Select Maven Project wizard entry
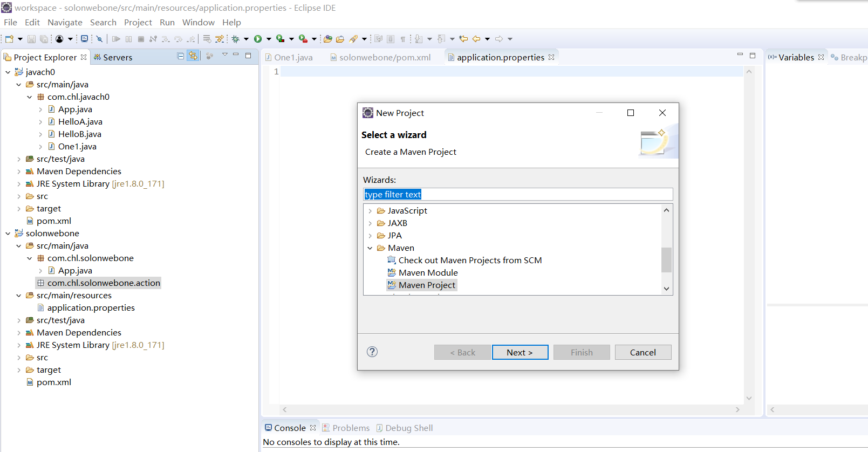868x452 pixels. pos(422,285)
